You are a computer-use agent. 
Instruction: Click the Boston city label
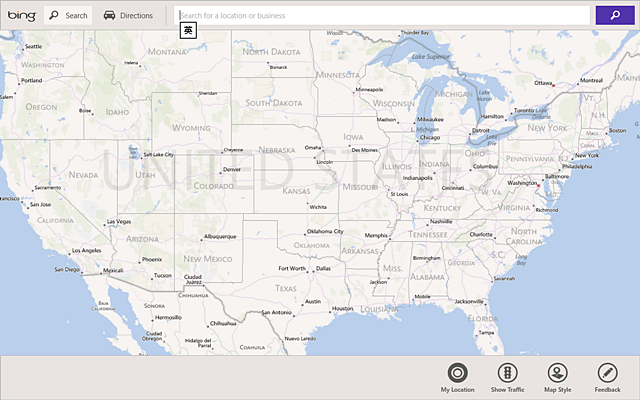[x=618, y=131]
